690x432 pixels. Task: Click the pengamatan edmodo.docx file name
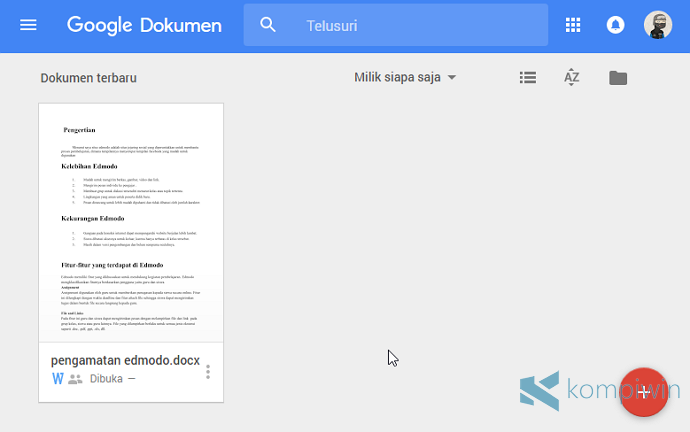[125, 360]
